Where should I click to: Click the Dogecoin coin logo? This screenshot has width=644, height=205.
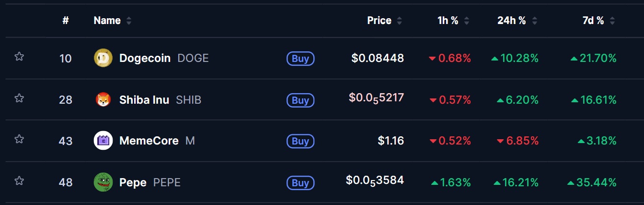coord(103,58)
